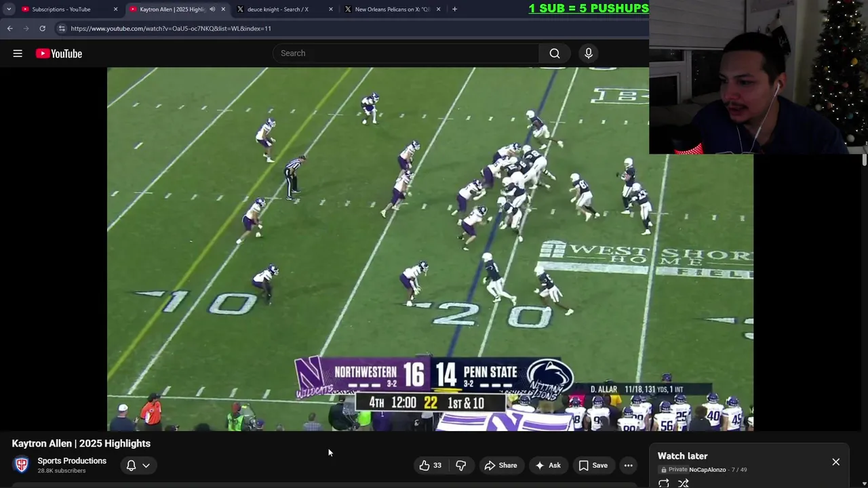Save the video with the Save button
This screenshot has width=868, height=488.
pos(593,466)
